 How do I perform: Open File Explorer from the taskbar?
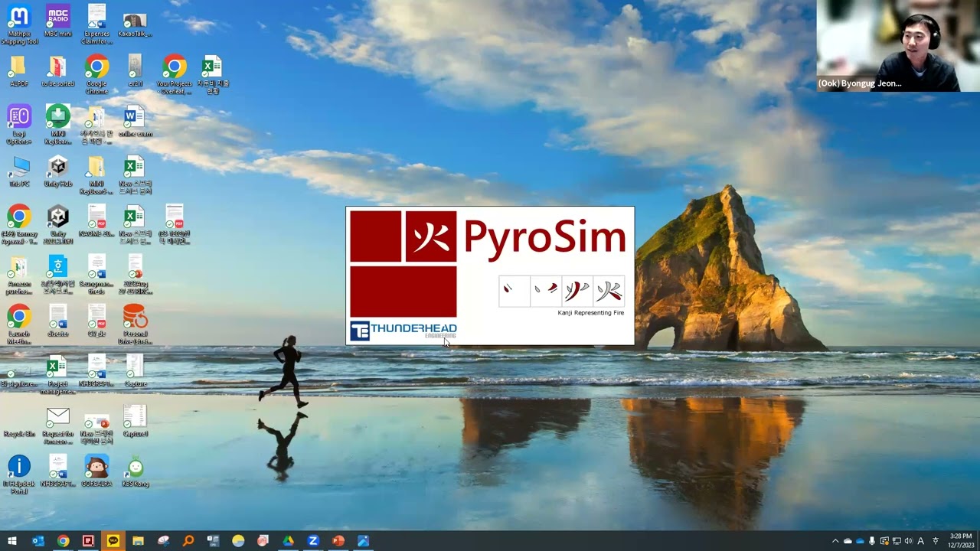138,541
